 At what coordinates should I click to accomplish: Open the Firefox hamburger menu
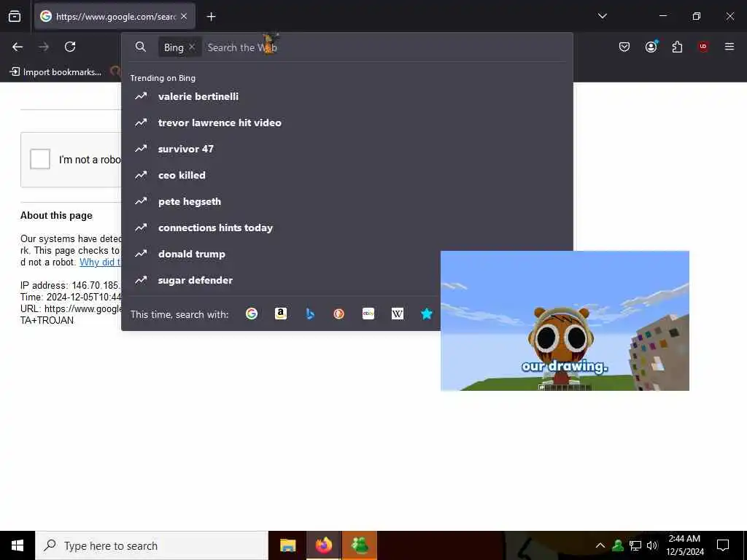tap(729, 47)
